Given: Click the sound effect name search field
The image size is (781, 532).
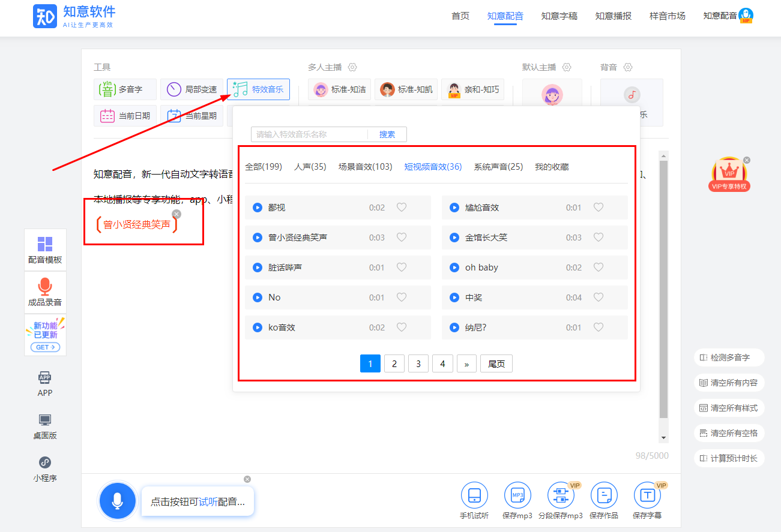Looking at the screenshot, I should click(309, 134).
